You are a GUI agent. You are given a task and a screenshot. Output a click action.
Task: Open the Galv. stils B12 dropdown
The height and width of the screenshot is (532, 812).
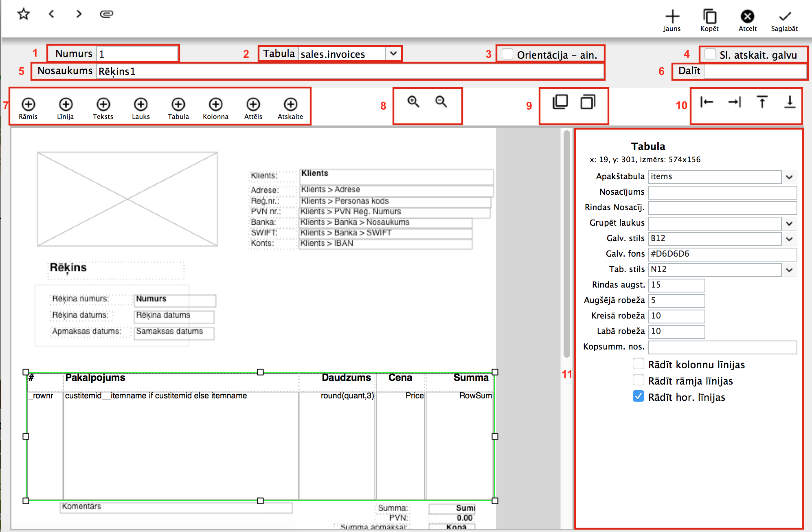[x=789, y=239]
